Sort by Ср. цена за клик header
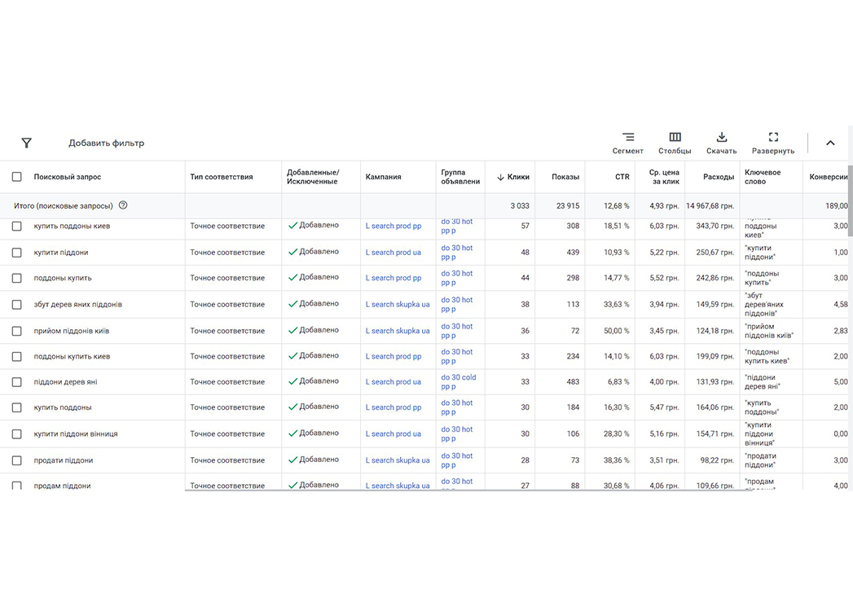 coord(664,177)
